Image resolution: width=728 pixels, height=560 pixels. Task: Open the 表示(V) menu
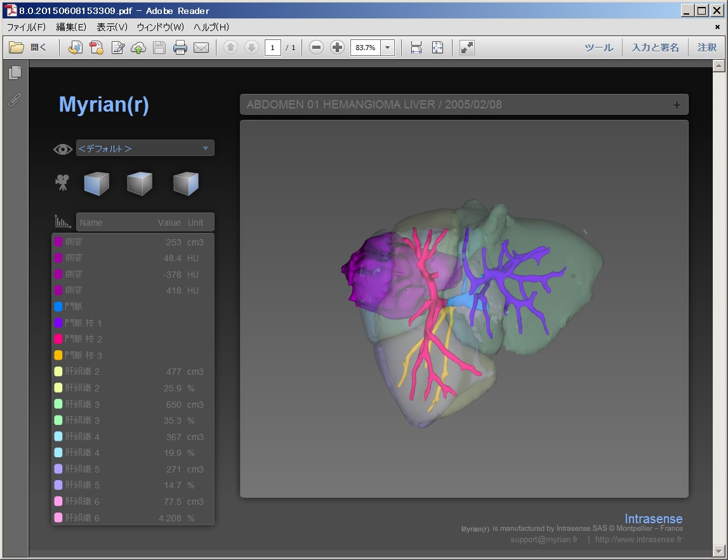(x=112, y=27)
